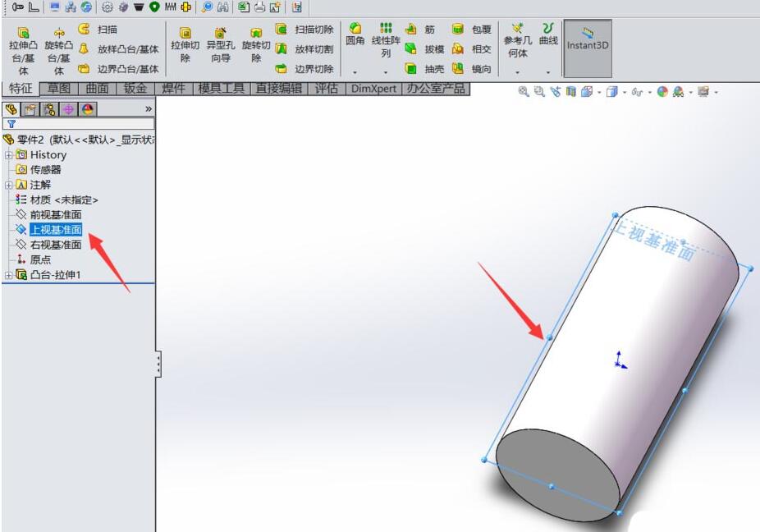Viewport: 760px width, 532px height.
Task: Open the DisplayManager color ball tab
Action: point(87,109)
